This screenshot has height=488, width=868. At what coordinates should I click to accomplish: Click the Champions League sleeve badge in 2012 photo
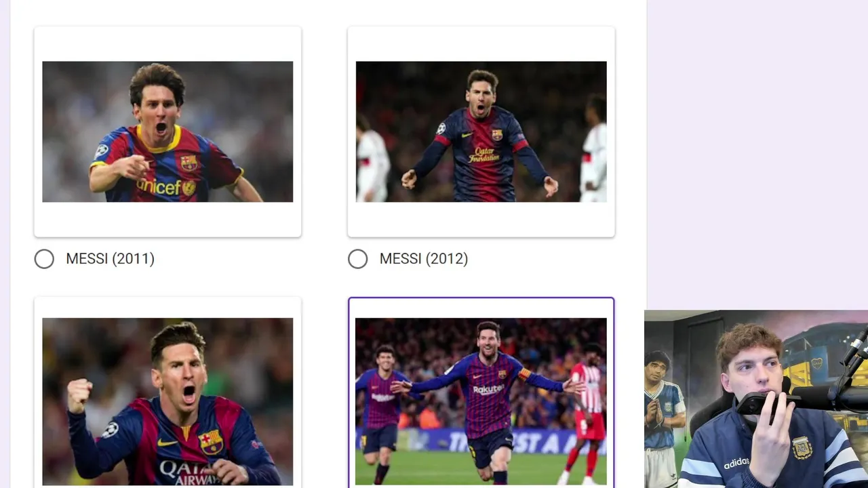pos(441,128)
